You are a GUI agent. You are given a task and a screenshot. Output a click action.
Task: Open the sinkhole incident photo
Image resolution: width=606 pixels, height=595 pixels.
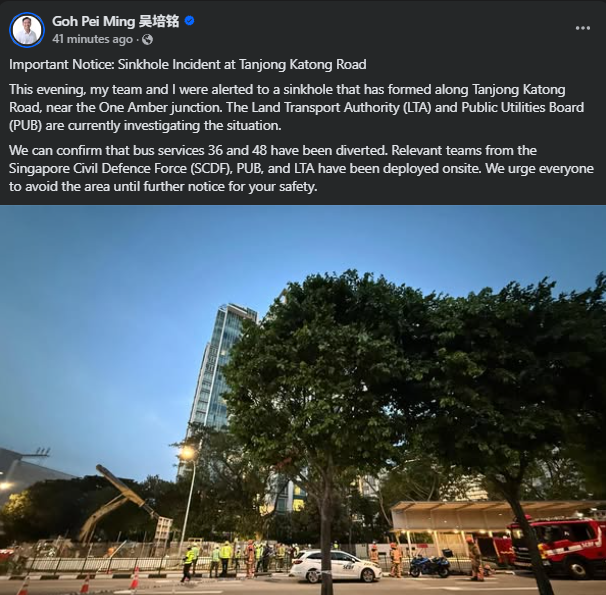pyautogui.click(x=303, y=400)
